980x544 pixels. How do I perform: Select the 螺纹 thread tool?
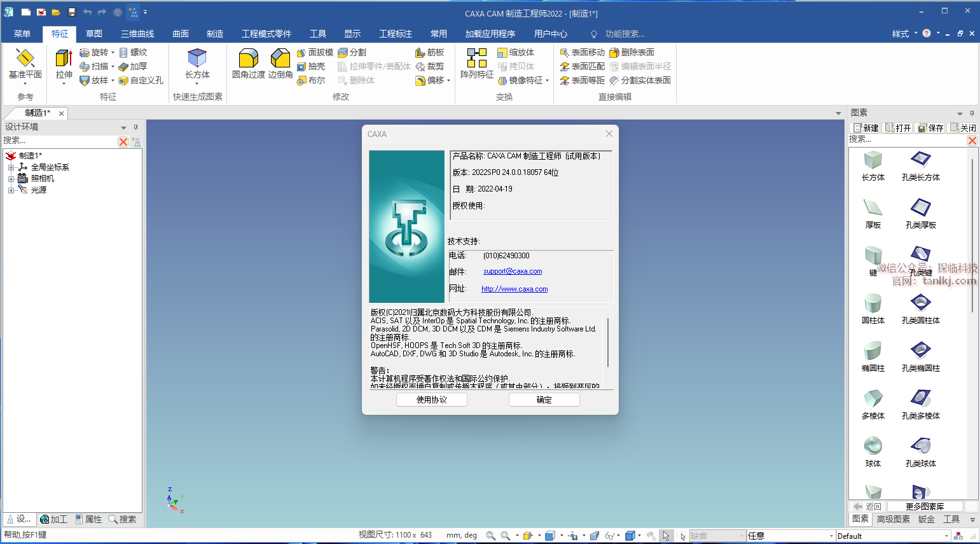click(x=133, y=53)
